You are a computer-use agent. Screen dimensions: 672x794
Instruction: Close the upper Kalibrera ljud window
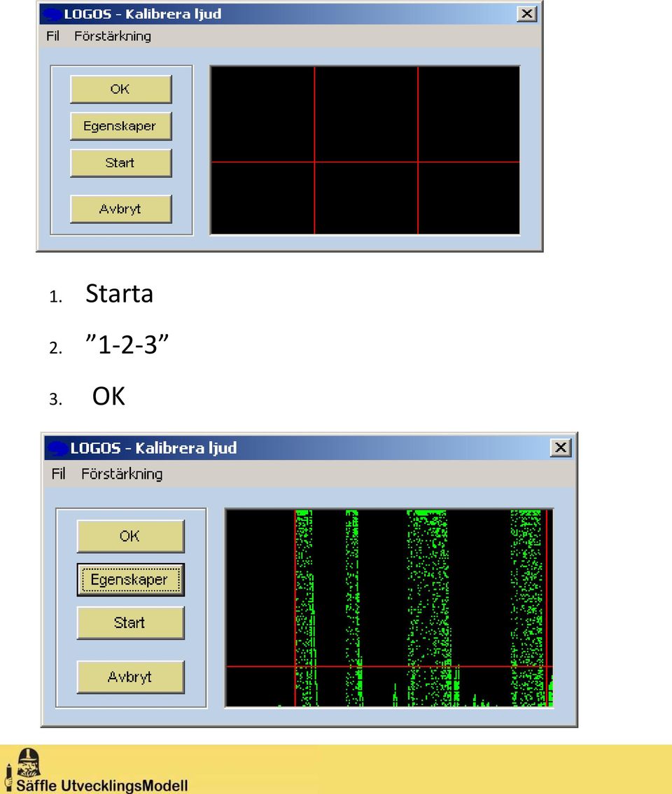click(x=526, y=14)
